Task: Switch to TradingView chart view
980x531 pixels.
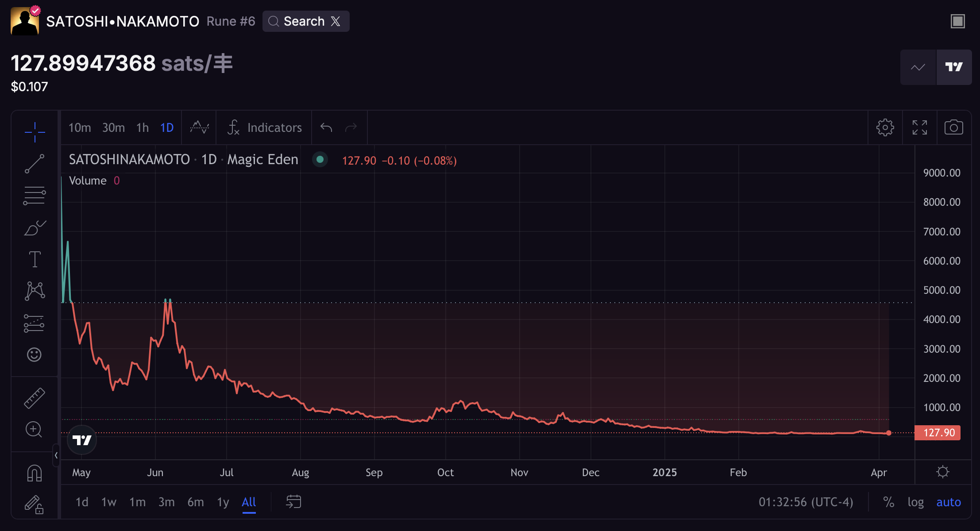Action: pos(954,67)
